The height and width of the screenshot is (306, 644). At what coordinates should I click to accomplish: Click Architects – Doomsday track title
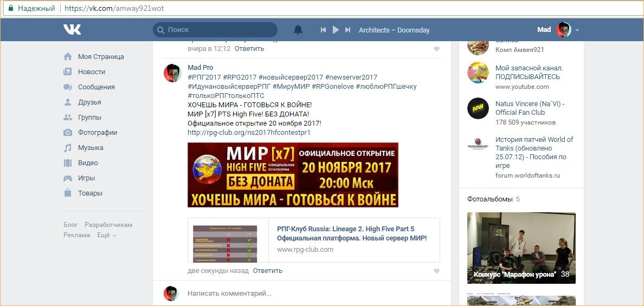pyautogui.click(x=394, y=30)
